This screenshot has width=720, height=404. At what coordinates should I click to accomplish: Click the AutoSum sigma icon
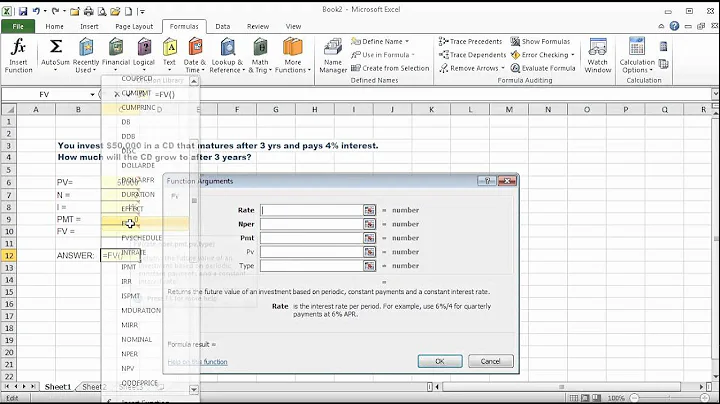pyautogui.click(x=56, y=46)
